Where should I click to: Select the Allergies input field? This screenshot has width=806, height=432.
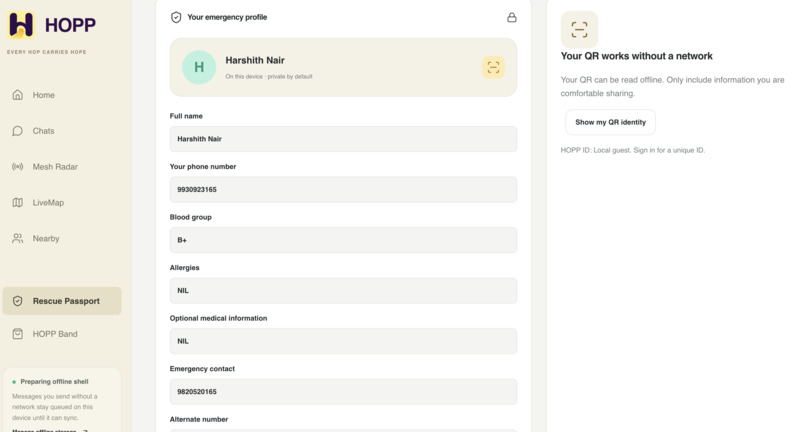click(x=343, y=291)
